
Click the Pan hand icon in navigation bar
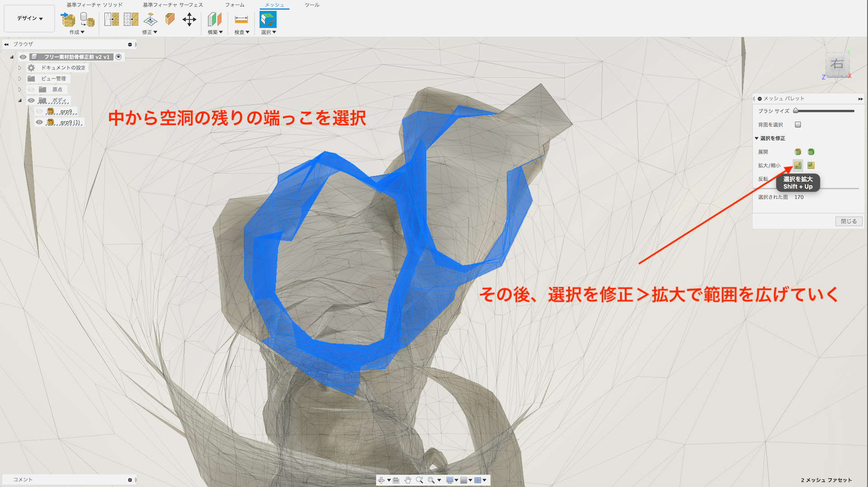(407, 480)
